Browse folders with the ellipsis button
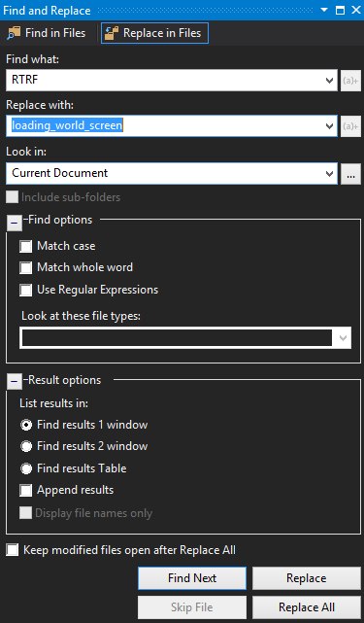This screenshot has height=623, width=364. pyautogui.click(x=350, y=174)
